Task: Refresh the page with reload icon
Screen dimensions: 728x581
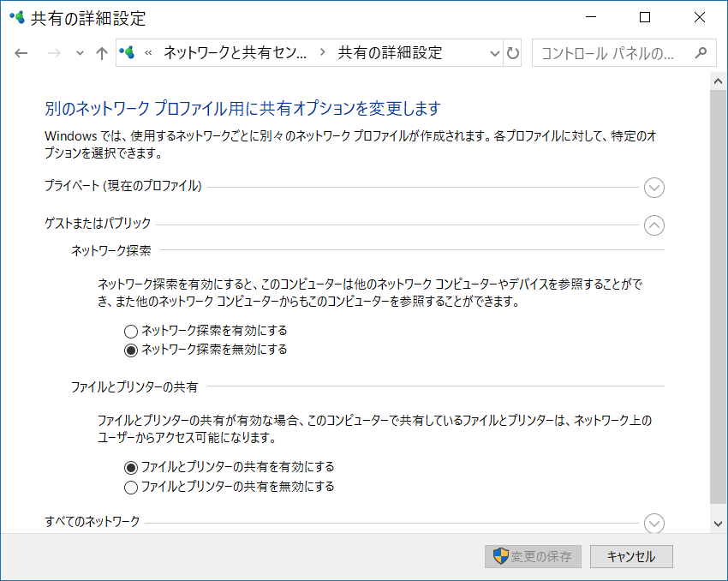Action: [x=512, y=53]
